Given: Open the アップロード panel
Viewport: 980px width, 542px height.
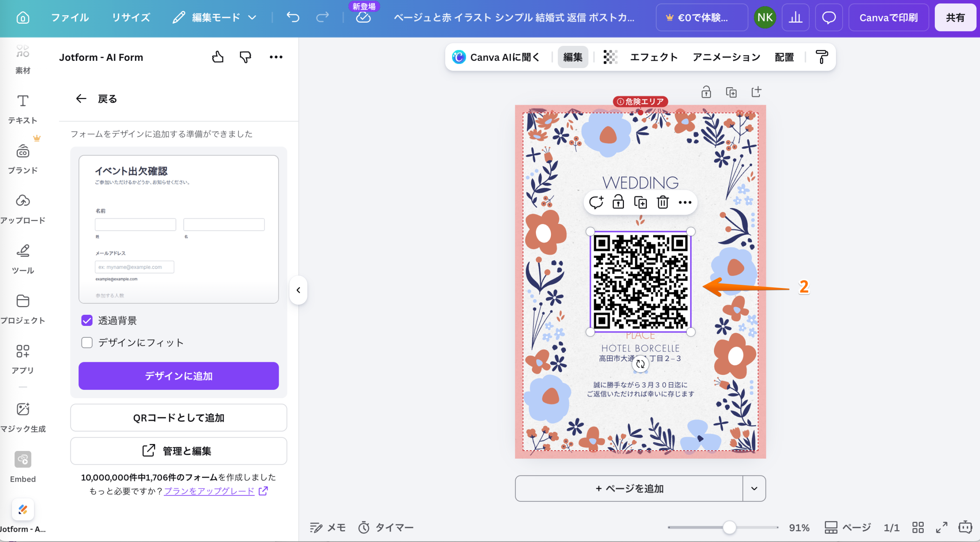Looking at the screenshot, I should coord(23,209).
